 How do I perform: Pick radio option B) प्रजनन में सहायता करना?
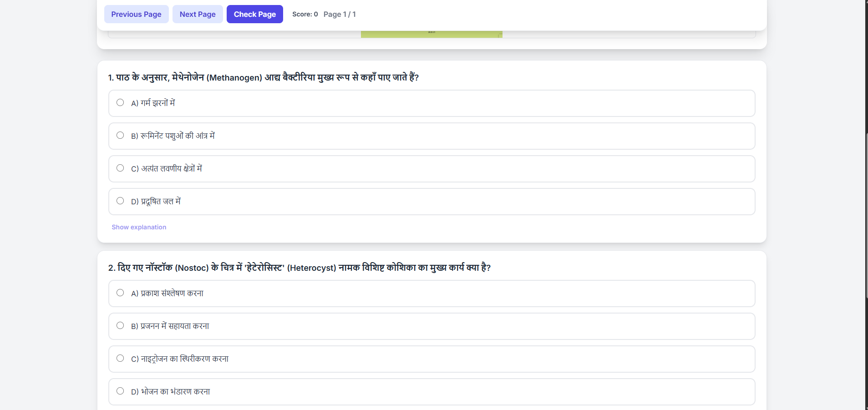(x=120, y=325)
